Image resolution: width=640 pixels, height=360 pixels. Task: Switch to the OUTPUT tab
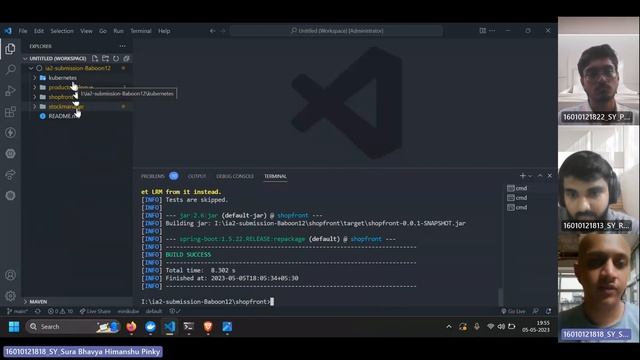(x=197, y=176)
